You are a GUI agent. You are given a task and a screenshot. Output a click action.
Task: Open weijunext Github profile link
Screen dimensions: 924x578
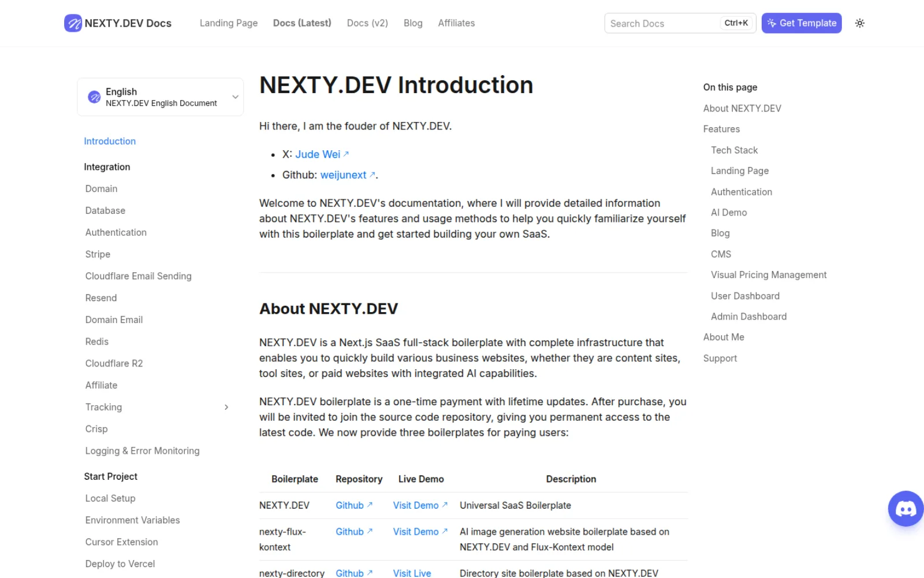[x=348, y=175]
